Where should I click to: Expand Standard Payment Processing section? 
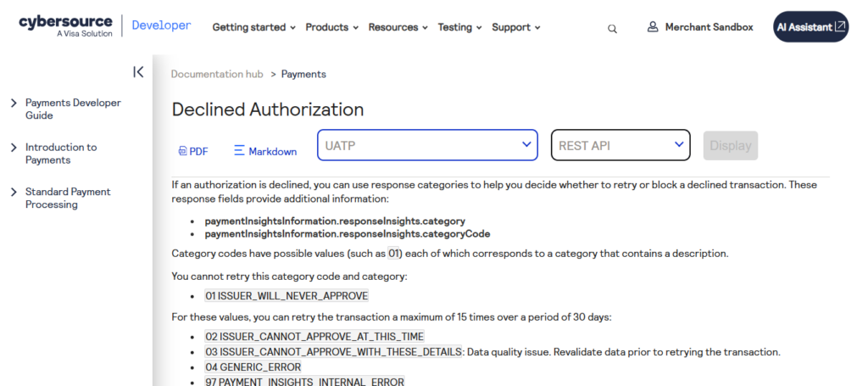pos(14,192)
